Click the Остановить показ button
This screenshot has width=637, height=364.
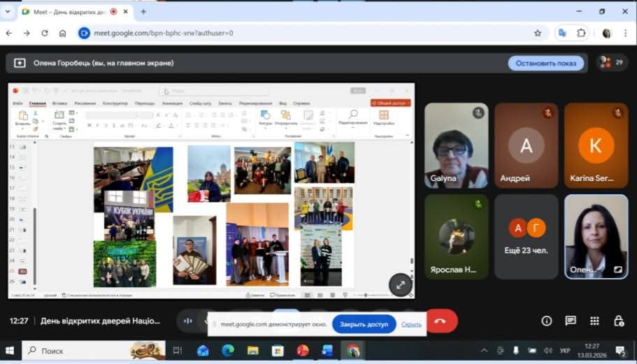click(x=545, y=63)
